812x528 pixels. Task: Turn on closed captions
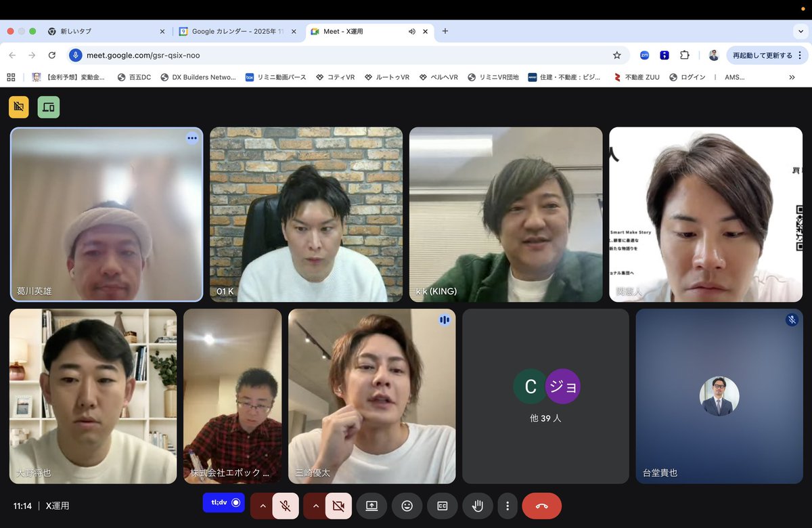(x=442, y=506)
